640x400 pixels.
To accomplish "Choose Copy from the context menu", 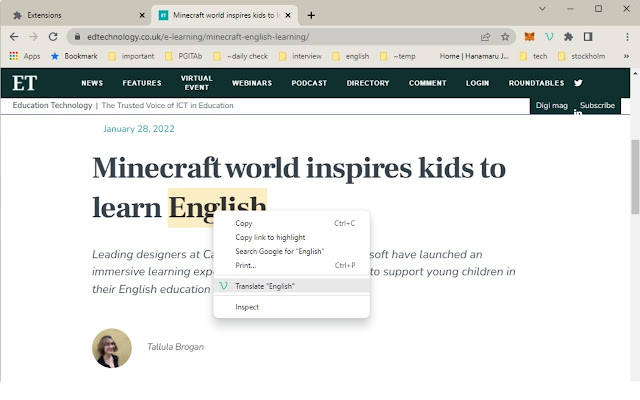I will (291, 223).
